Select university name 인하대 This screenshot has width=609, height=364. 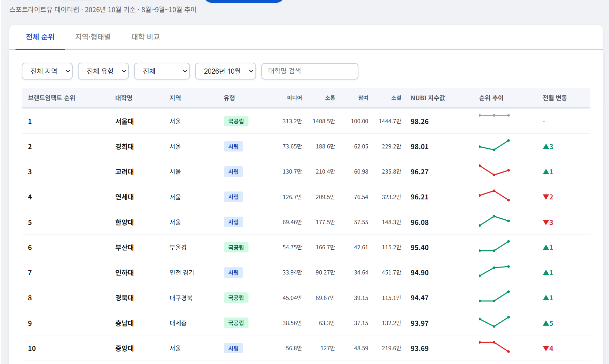[x=124, y=273]
